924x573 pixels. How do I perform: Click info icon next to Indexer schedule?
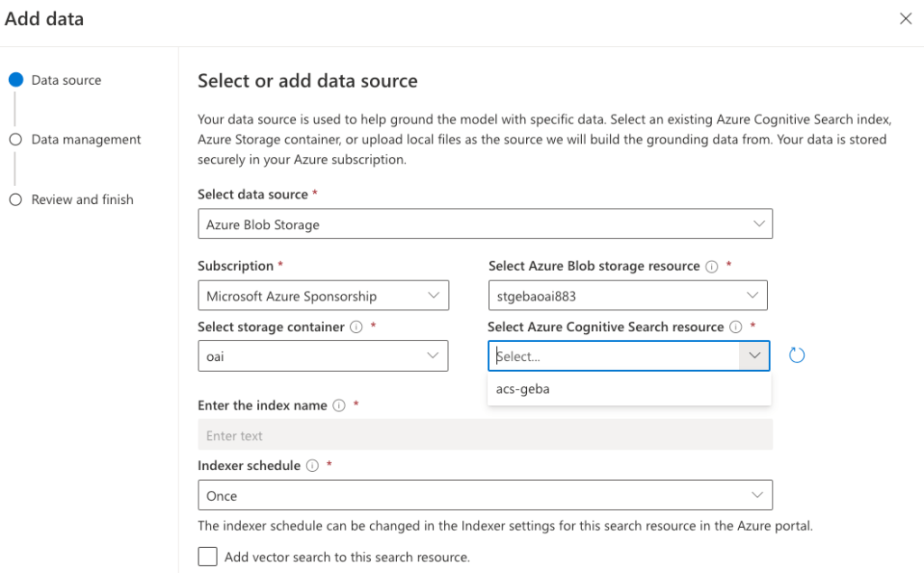pos(312,466)
